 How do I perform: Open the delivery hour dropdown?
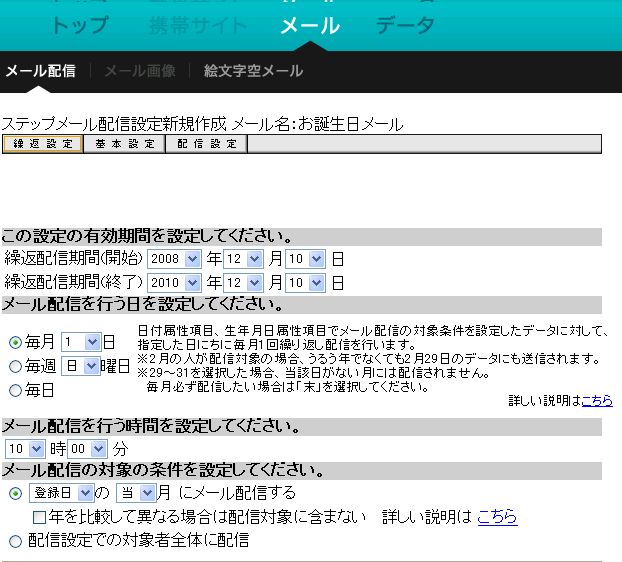(25, 449)
